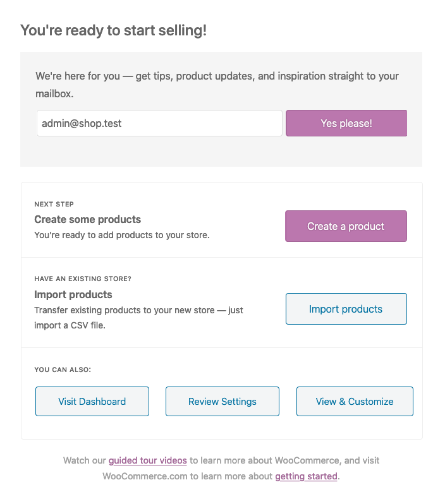Viewport: 433px width, 504px height.
Task: Follow the 'getting started' link
Action: click(x=306, y=476)
